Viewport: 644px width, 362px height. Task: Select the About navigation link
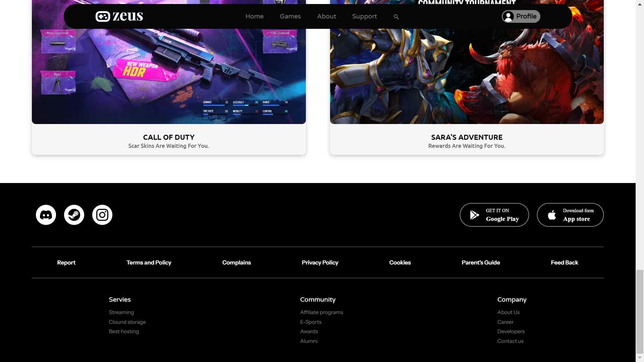coord(326,16)
